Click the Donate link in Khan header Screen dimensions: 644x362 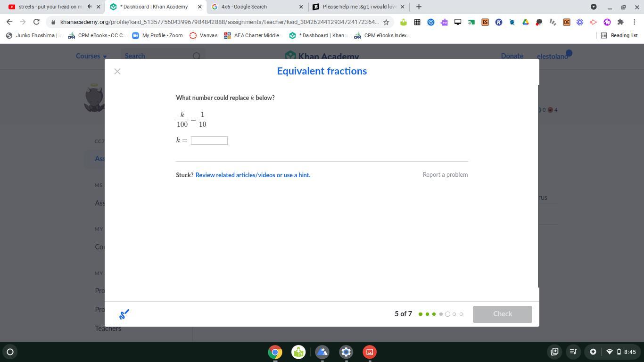click(x=512, y=56)
